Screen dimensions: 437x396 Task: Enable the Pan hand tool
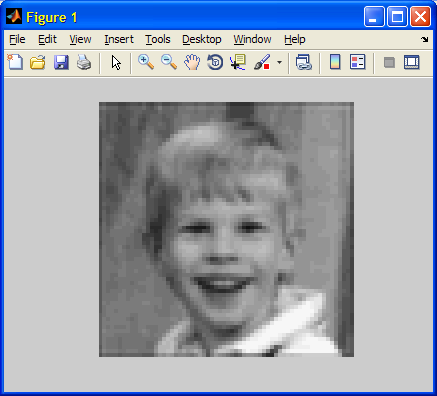click(x=192, y=62)
